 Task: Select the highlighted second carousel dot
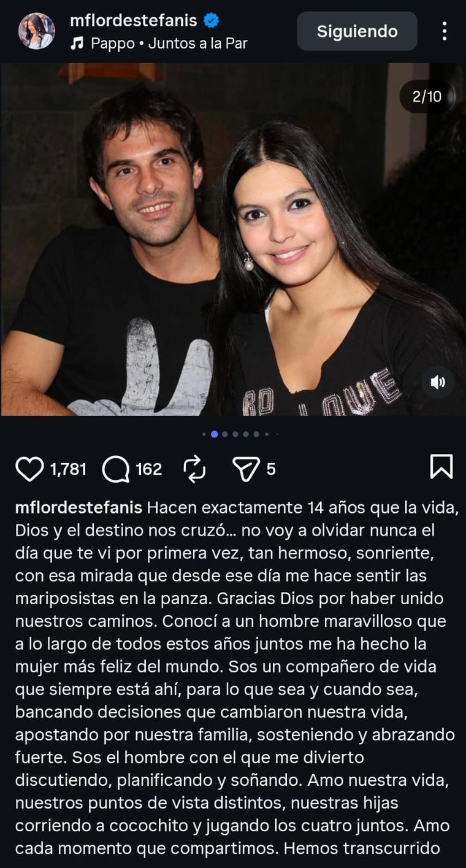pyautogui.click(x=215, y=434)
